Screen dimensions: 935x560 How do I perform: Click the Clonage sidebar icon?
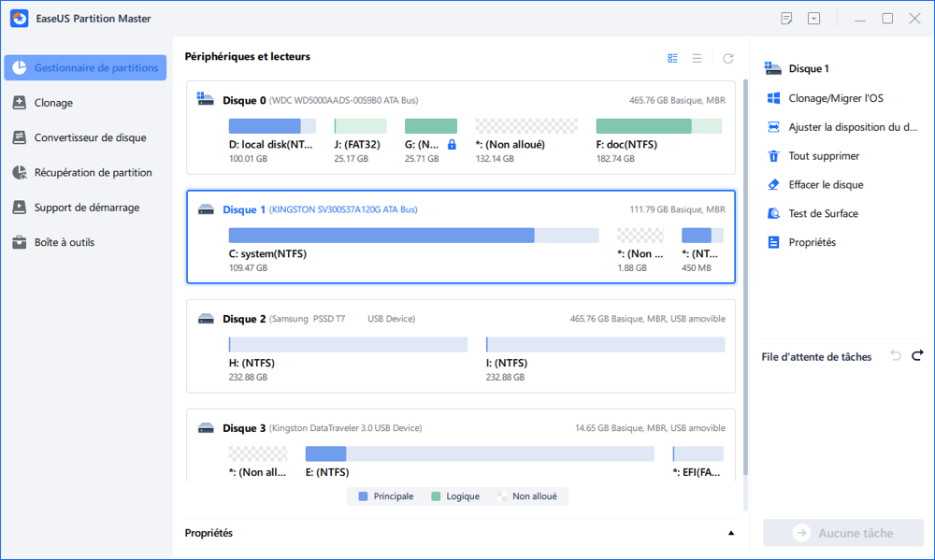tap(19, 103)
